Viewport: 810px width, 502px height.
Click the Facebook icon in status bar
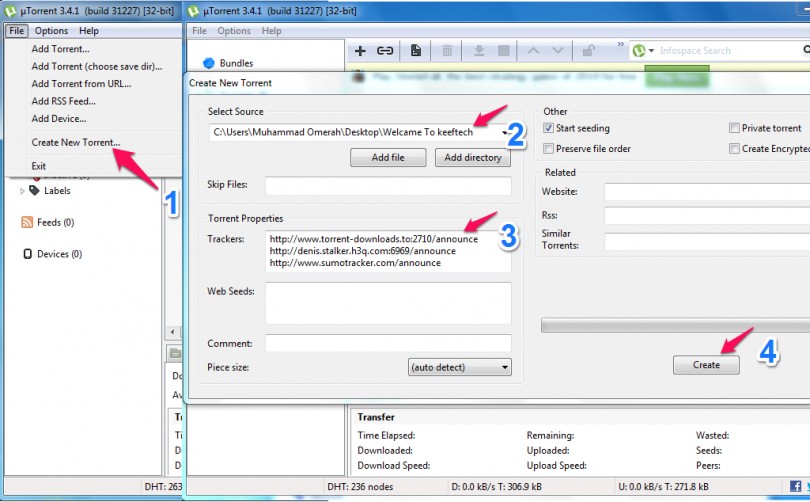pos(796,486)
